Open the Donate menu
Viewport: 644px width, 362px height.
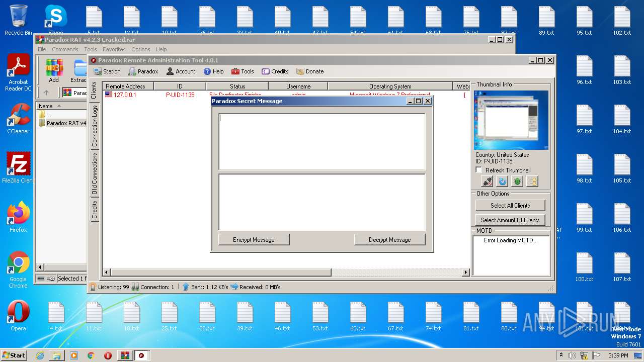click(310, 71)
